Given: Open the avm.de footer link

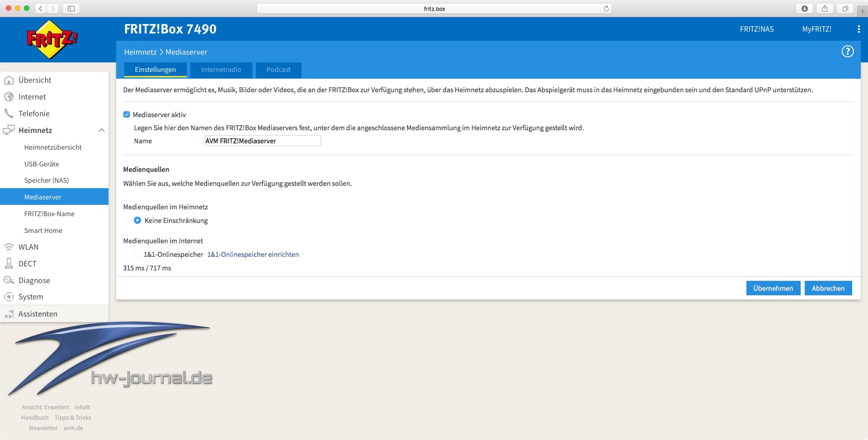Looking at the screenshot, I should coord(73,428).
